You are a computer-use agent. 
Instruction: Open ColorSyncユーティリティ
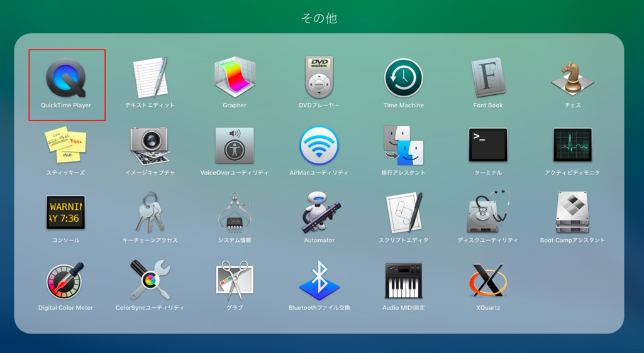click(x=150, y=280)
